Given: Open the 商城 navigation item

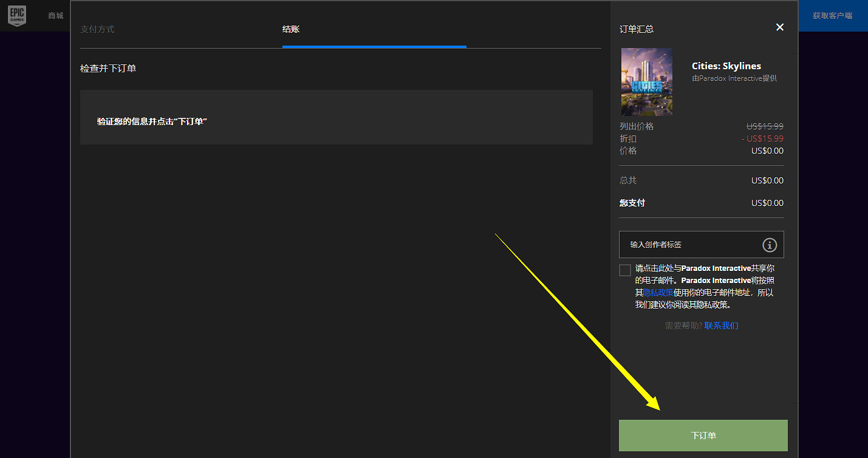Looking at the screenshot, I should click(56, 15).
